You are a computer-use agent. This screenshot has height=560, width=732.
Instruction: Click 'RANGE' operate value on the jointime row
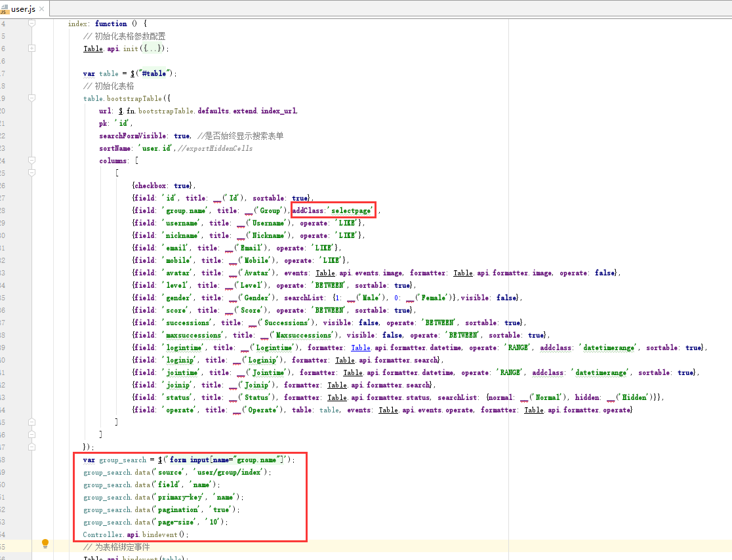coord(510,372)
